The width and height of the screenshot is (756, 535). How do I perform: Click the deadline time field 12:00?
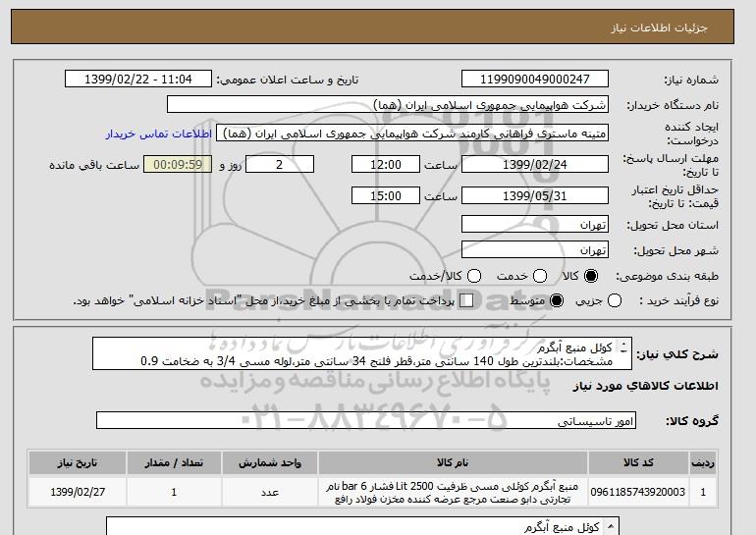[x=386, y=164]
